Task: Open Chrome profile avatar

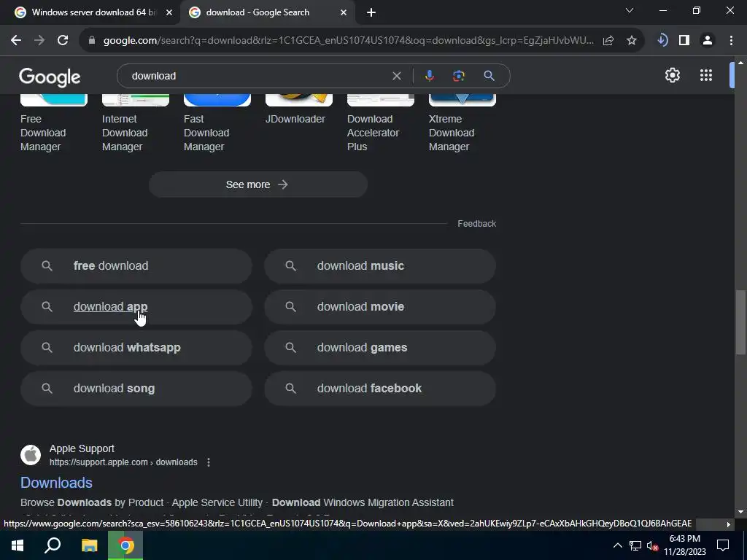Action: (x=708, y=41)
